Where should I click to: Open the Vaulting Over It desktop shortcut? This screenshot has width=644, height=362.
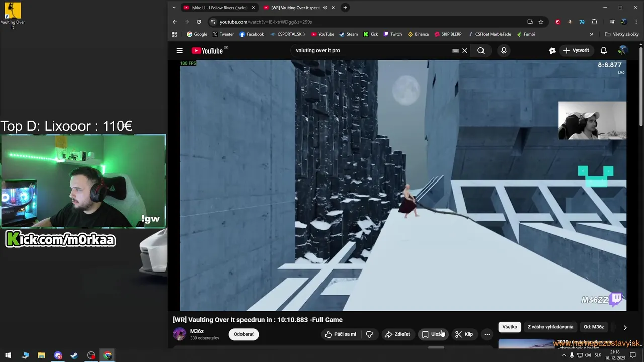tap(13, 15)
